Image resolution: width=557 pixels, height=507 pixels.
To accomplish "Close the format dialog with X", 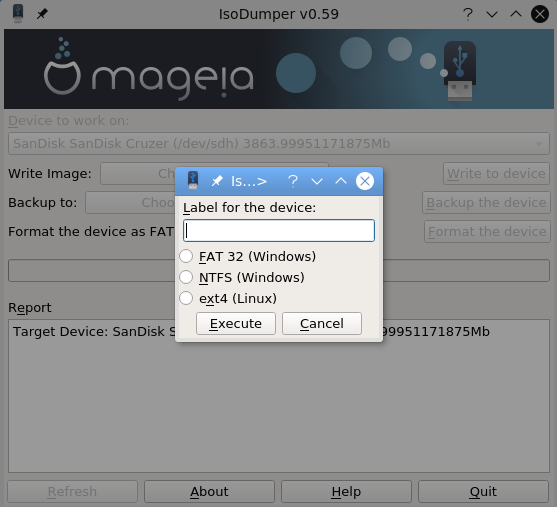I will 365,181.
